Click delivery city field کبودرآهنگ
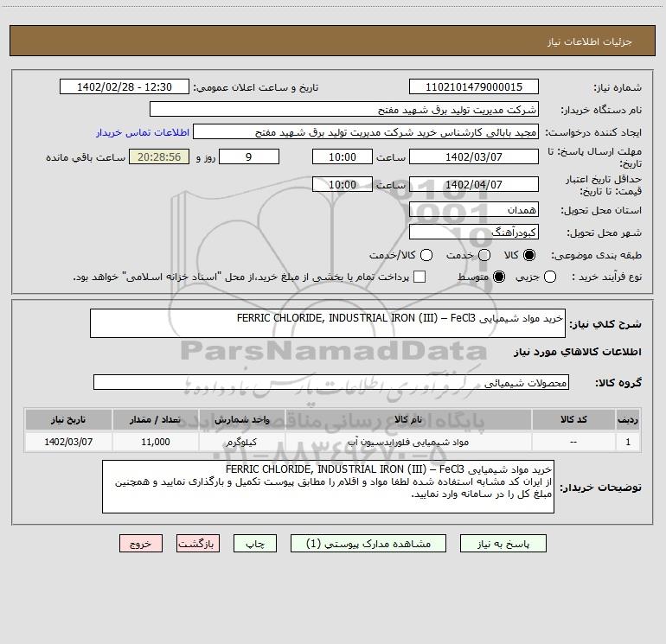The image size is (666, 644). [x=474, y=232]
